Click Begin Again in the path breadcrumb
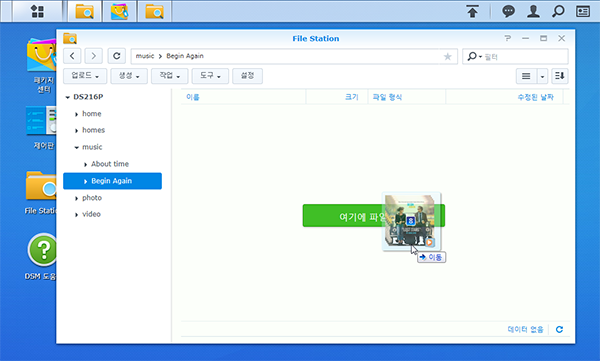Viewport: 600px width, 361px height. 185,56
